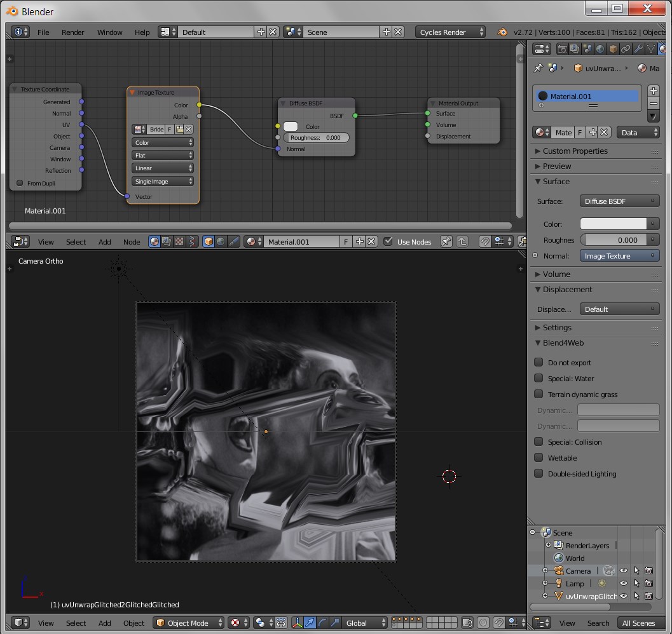The image size is (672, 634).
Task: Open the Help menu
Action: click(142, 32)
